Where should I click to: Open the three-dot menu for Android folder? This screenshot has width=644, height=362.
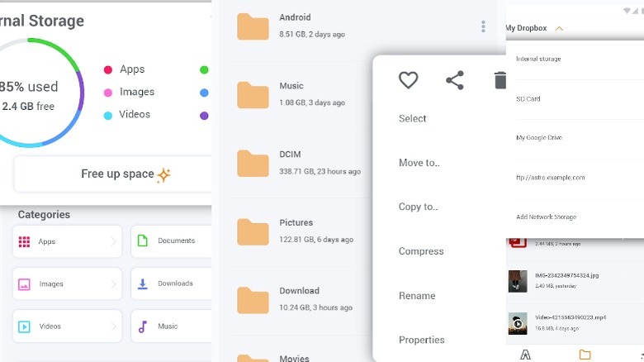pos(483,26)
